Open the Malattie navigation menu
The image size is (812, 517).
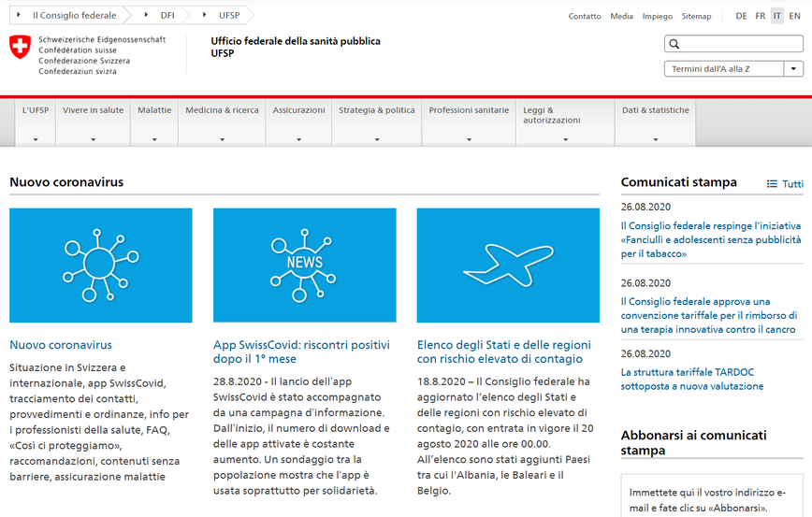coord(154,122)
